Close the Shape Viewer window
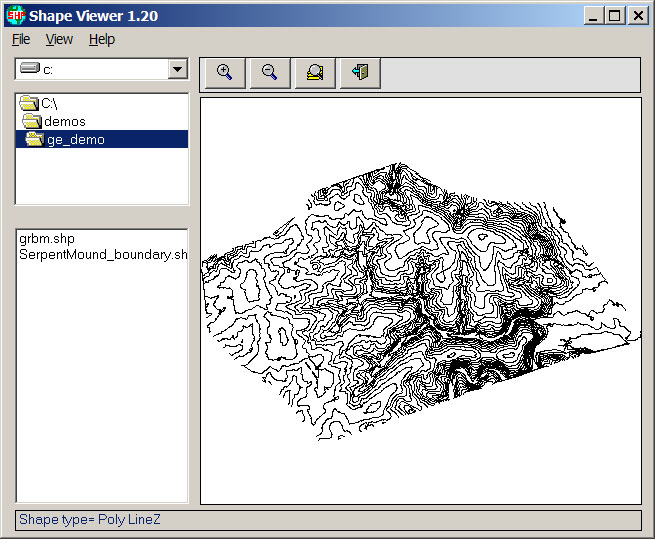Screen dimensions: 655x539 point(638,16)
